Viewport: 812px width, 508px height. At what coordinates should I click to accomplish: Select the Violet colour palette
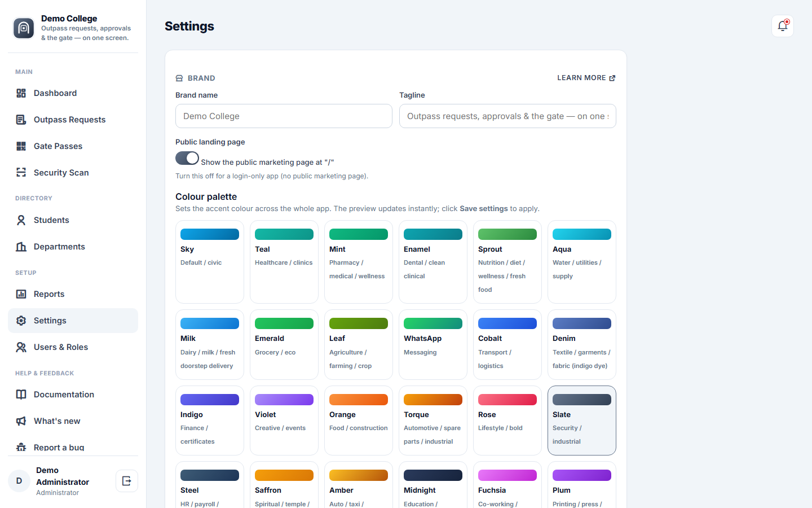[x=284, y=421]
